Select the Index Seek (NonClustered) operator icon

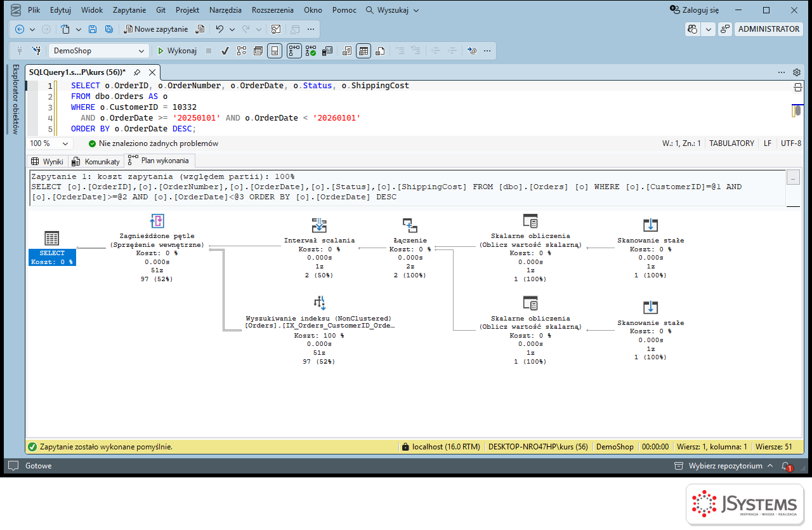tap(318, 302)
